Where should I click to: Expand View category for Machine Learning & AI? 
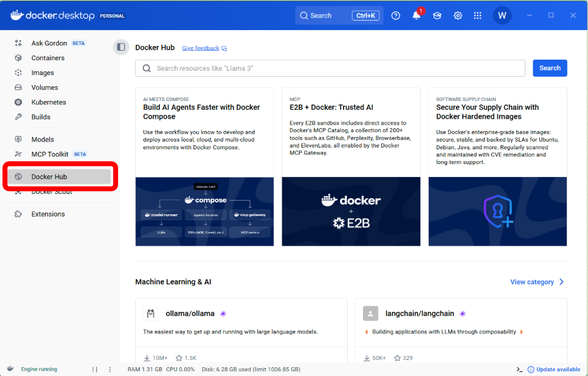[x=537, y=282]
